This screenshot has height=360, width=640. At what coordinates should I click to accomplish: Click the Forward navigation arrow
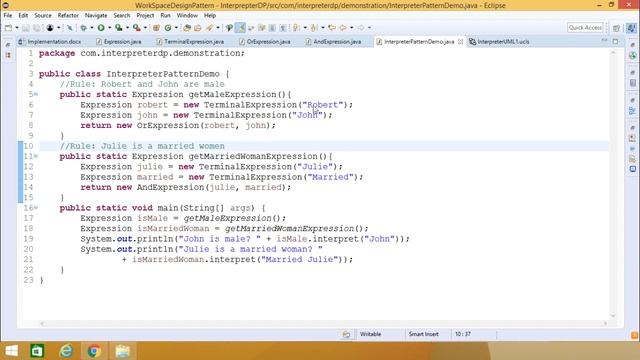click(x=360, y=28)
